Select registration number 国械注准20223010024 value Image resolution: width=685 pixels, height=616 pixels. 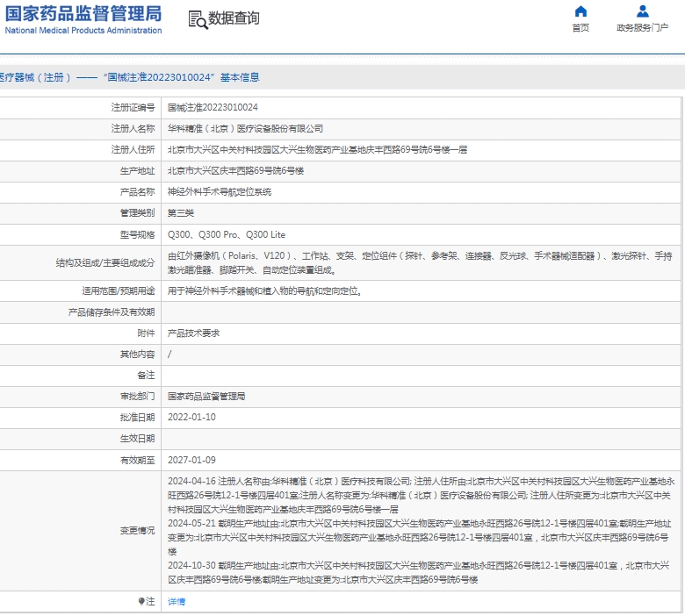[213, 107]
